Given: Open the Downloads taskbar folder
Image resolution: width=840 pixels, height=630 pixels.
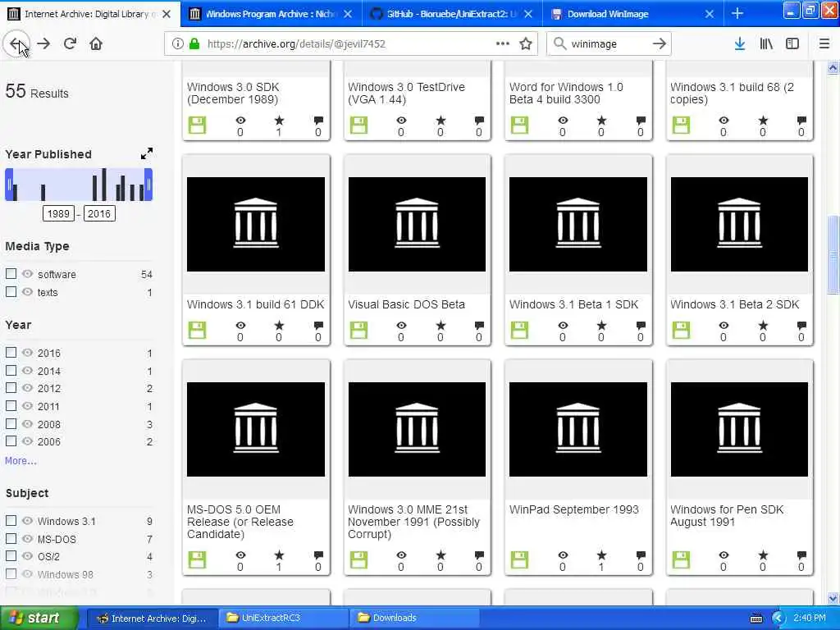Looking at the screenshot, I should [414, 618].
